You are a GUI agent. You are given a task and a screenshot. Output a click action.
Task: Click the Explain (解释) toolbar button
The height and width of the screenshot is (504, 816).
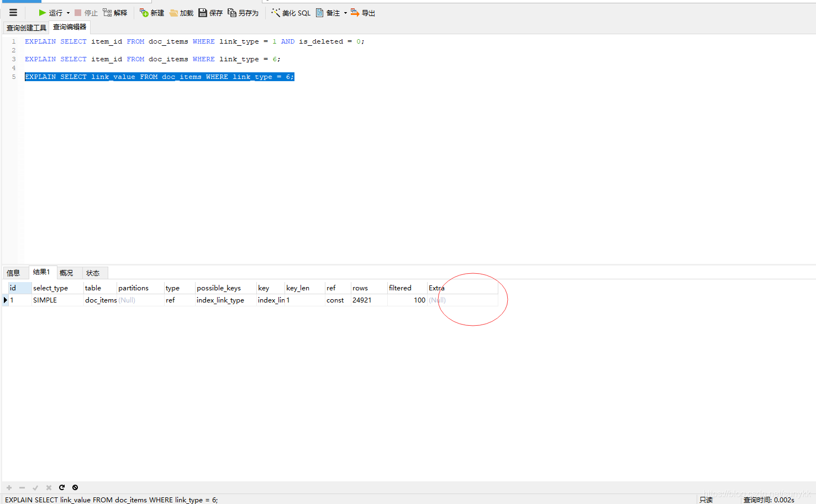point(115,13)
